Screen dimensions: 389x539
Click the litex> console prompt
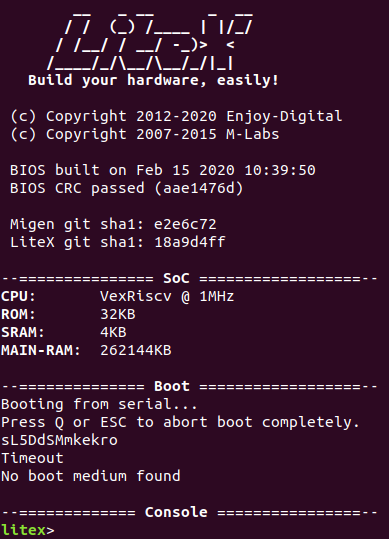tap(27, 530)
